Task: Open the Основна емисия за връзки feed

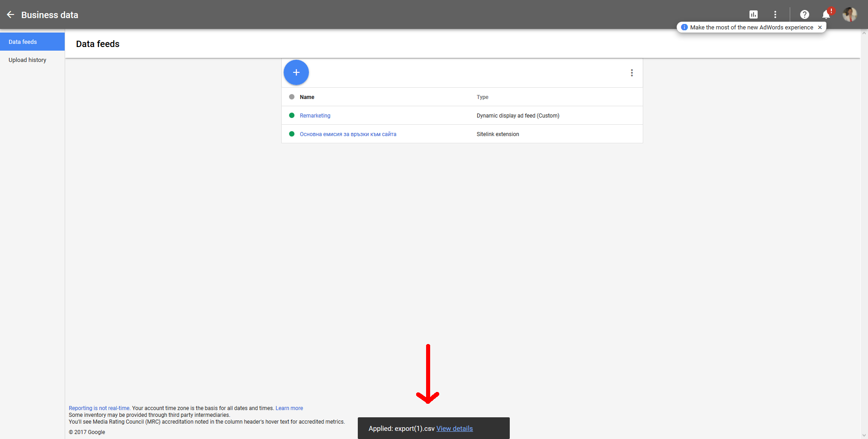Action: 348,134
